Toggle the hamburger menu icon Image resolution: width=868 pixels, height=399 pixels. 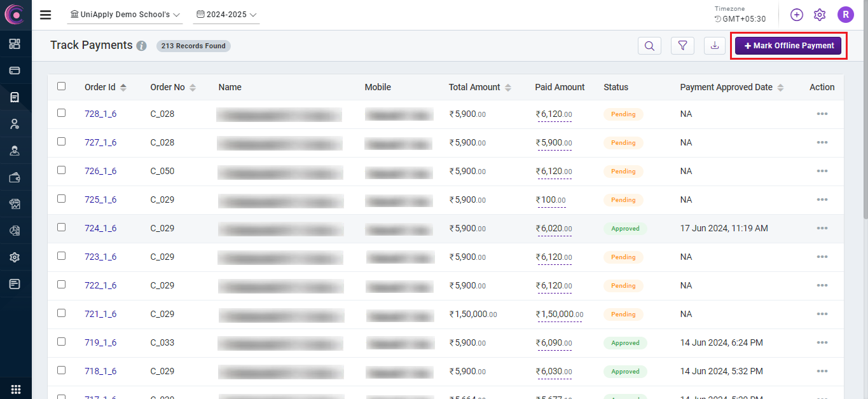point(46,15)
